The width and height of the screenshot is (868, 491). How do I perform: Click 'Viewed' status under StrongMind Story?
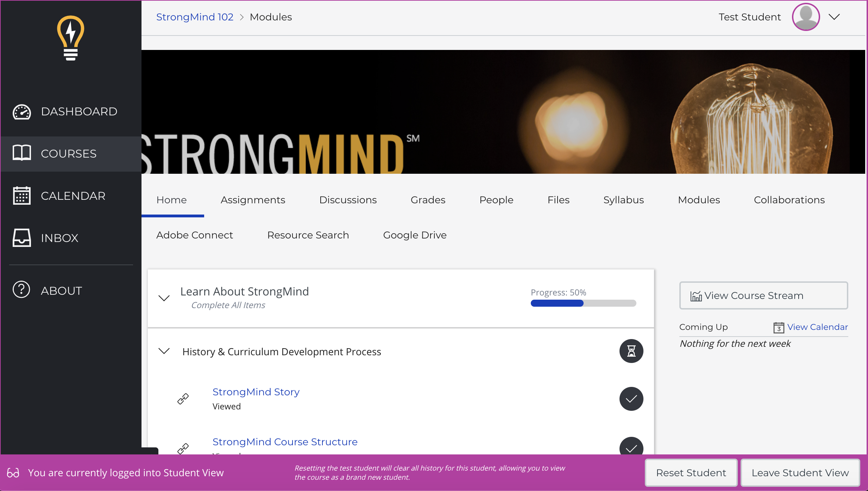[226, 406]
